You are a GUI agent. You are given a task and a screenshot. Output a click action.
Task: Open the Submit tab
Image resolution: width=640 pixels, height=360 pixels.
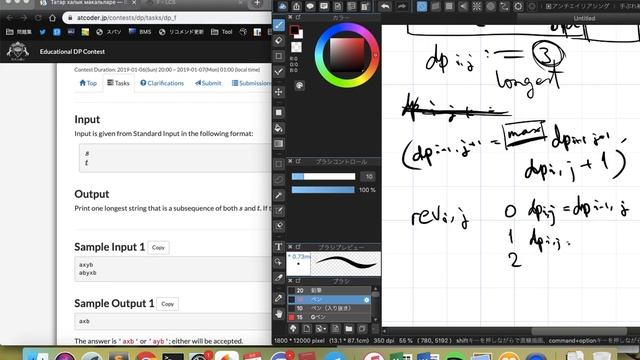[208, 83]
